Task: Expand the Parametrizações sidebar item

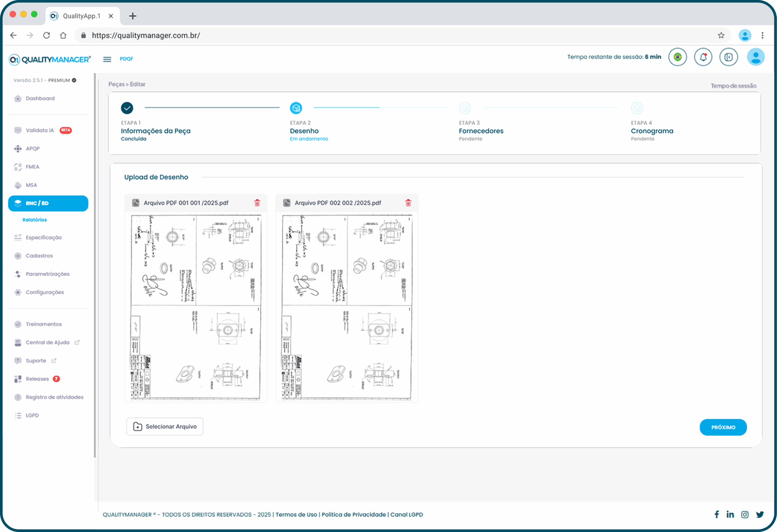Action: pyautogui.click(x=47, y=274)
